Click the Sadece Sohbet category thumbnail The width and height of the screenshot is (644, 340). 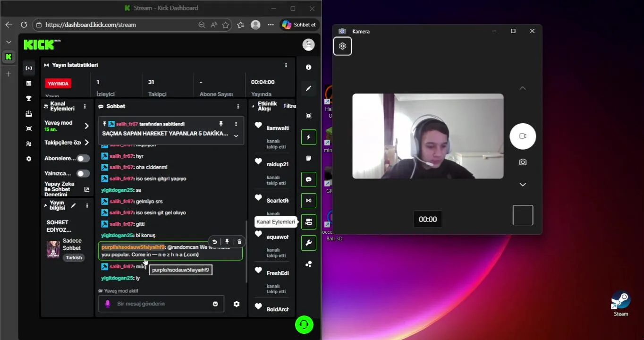pyautogui.click(x=53, y=249)
